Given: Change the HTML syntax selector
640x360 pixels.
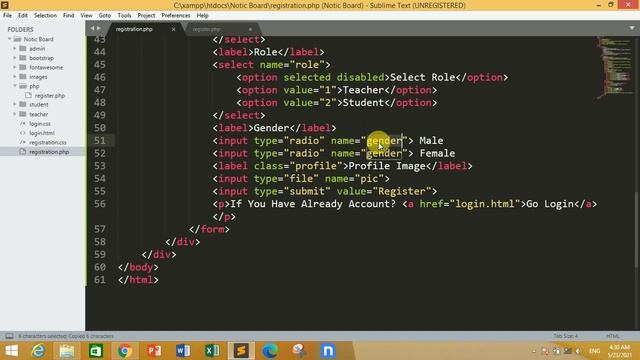Looking at the screenshot, I should [613, 336].
